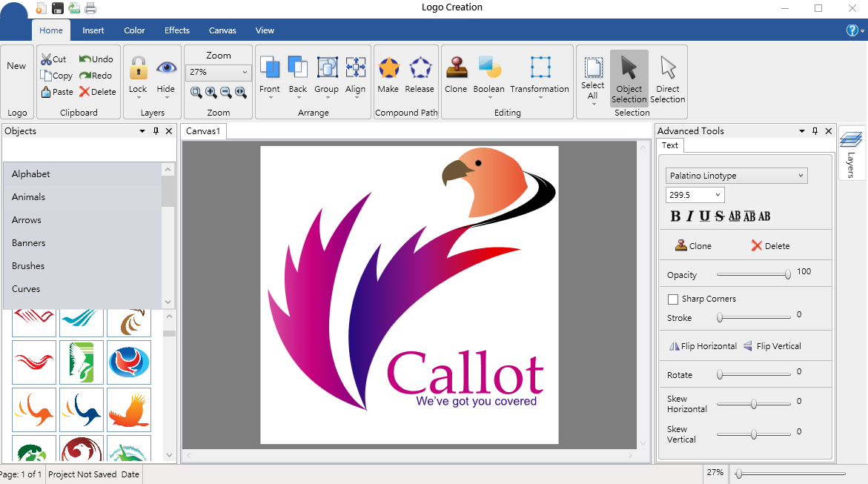
Task: Click Delete in Advanced Tools panel
Action: point(771,246)
